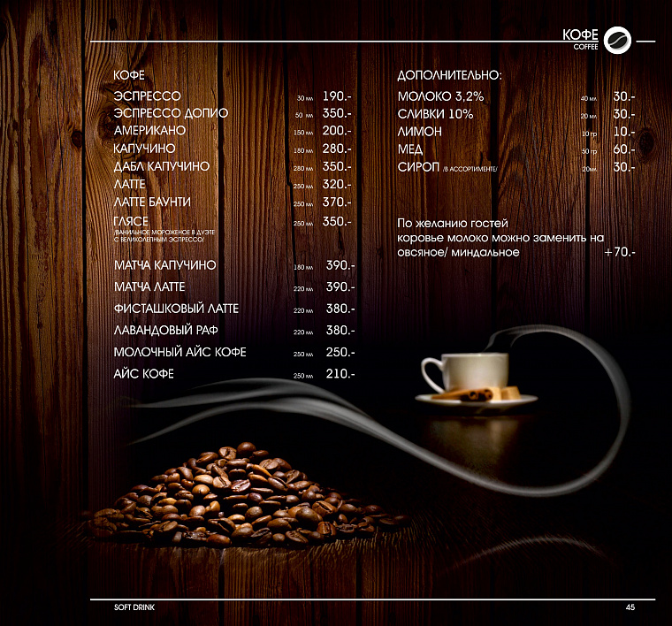Screen dimensions: 672x626
Task: Click the По желанию гостей note line
Action: click(x=453, y=223)
